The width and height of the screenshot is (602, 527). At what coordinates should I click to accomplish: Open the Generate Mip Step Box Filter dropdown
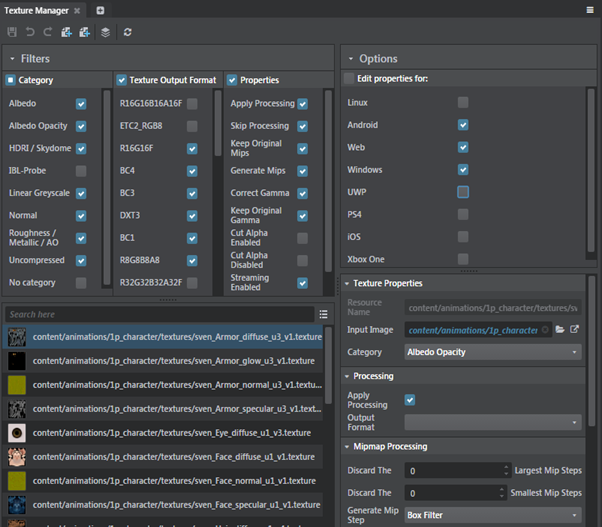click(x=492, y=516)
